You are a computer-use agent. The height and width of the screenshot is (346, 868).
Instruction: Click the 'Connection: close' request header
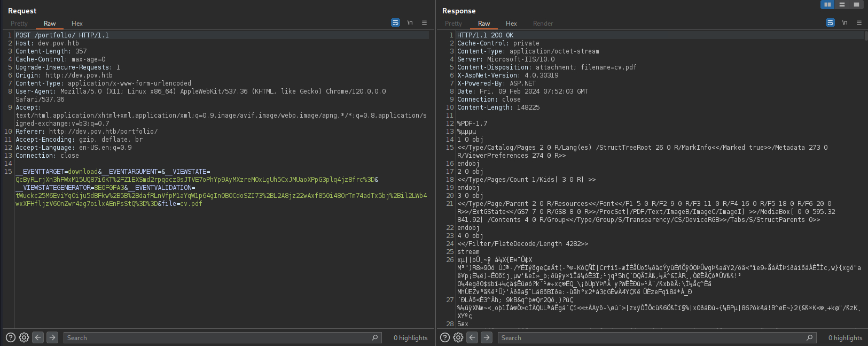pyautogui.click(x=47, y=156)
